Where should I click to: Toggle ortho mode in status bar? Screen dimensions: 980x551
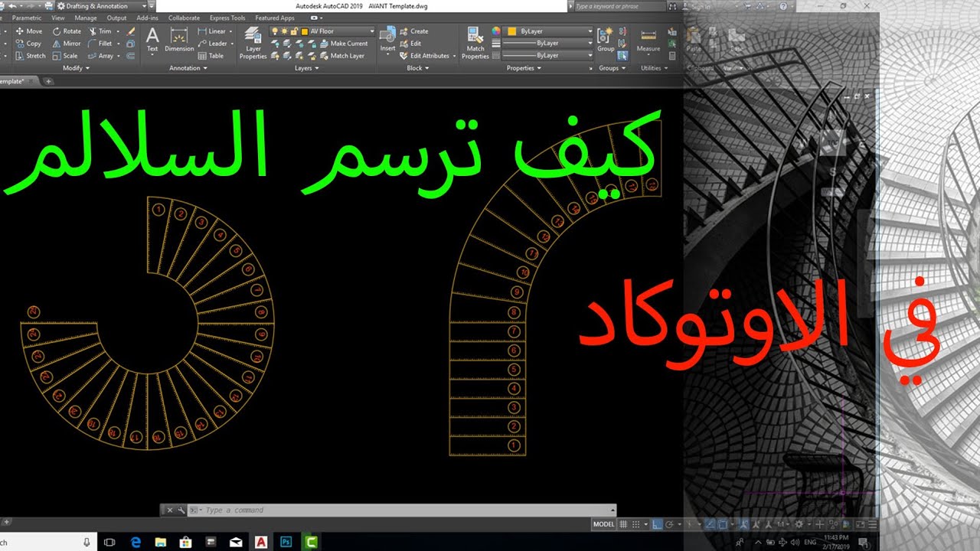pos(658,524)
